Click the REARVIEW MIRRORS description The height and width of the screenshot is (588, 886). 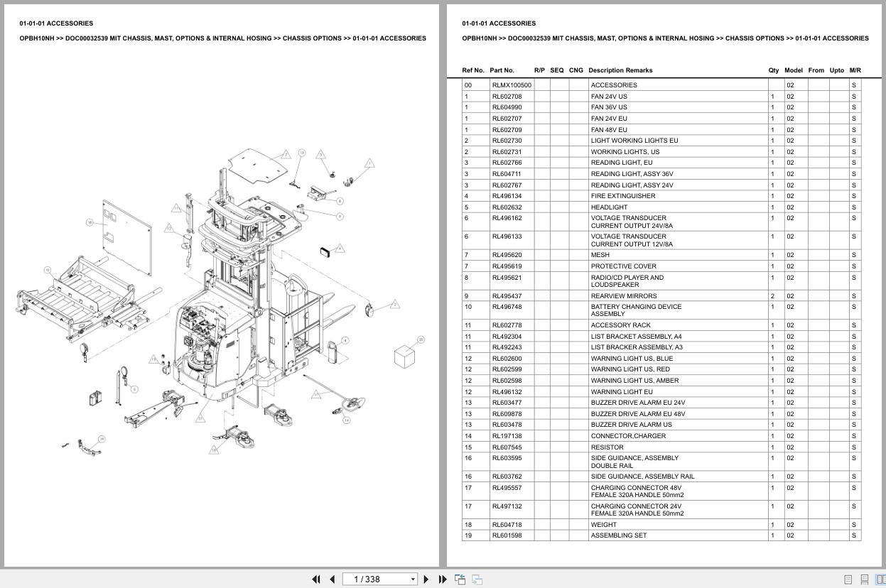click(624, 296)
